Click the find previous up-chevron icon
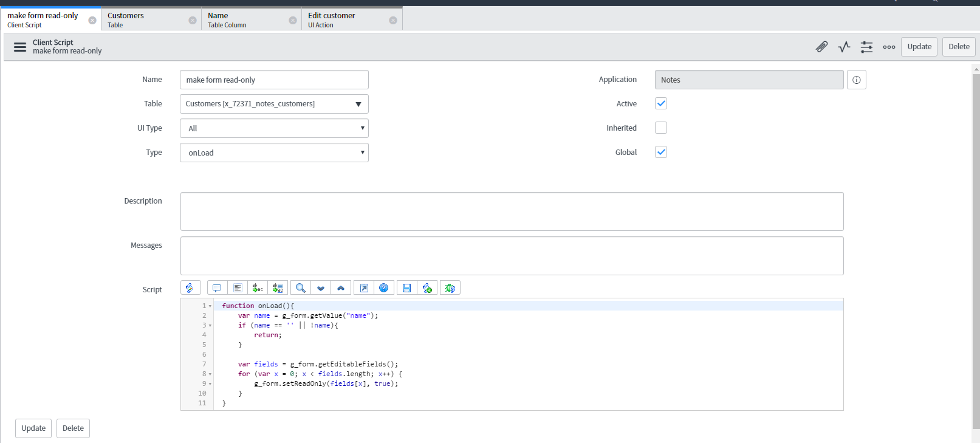Viewport: 980px width, 443px height. point(341,288)
